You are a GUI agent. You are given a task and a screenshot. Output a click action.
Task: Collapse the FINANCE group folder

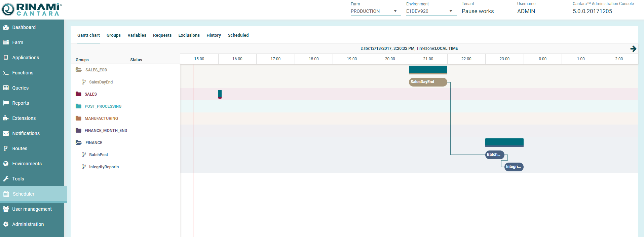pos(79,143)
